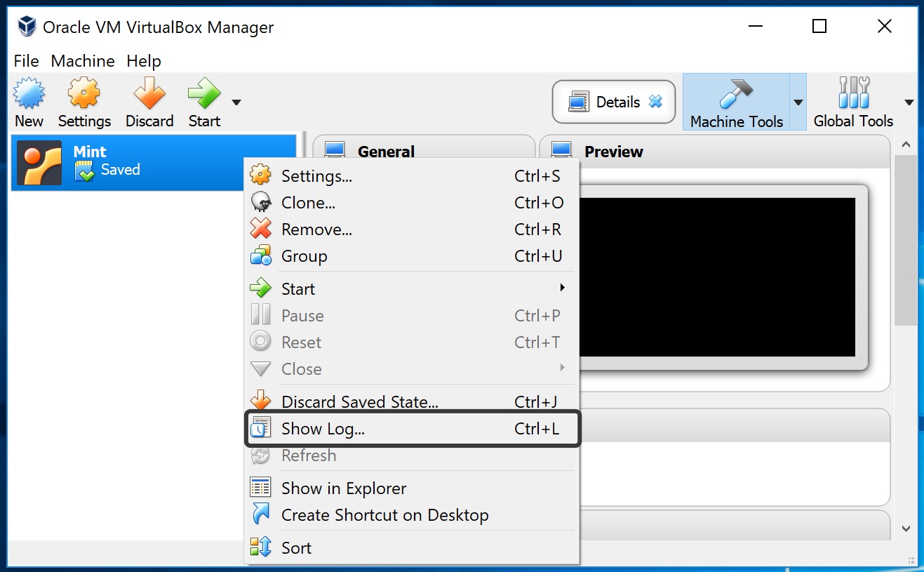Click the General section header
Image resolution: width=924 pixels, height=572 pixels.
(386, 151)
